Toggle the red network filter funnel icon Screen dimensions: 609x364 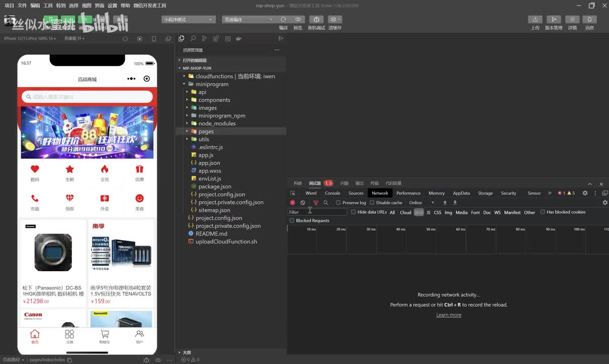(316, 203)
